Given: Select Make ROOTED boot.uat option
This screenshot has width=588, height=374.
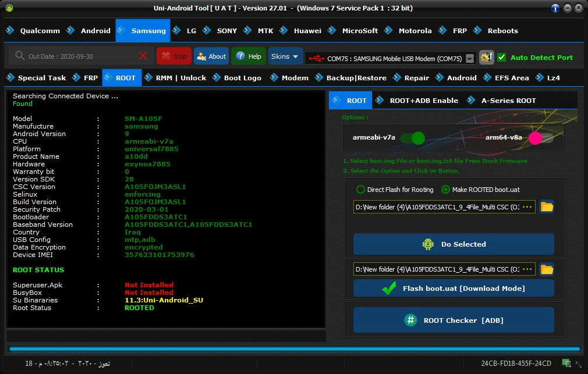Looking at the screenshot, I should [481, 190].
